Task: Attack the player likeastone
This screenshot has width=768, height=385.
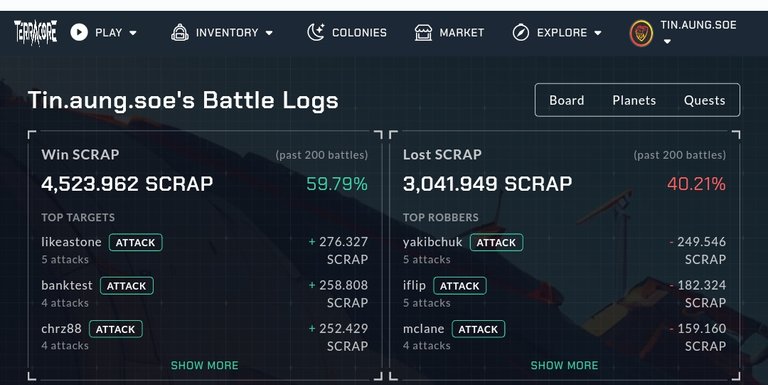Action: (136, 242)
